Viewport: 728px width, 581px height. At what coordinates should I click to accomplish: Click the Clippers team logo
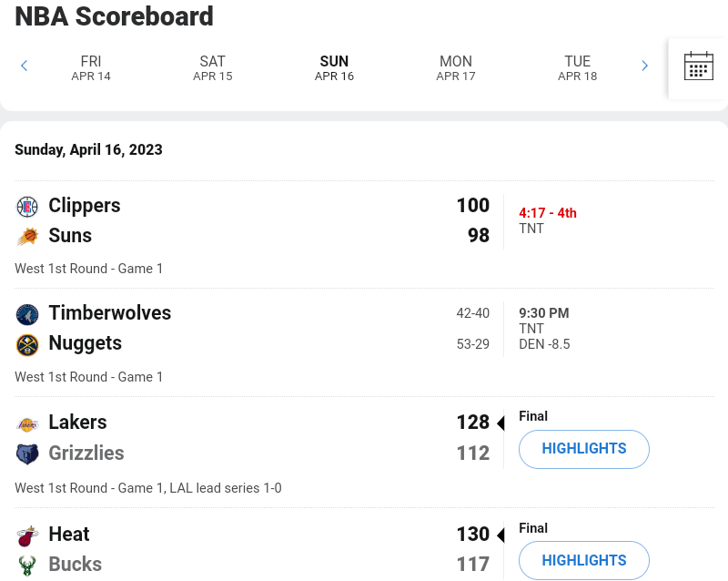coord(27,207)
